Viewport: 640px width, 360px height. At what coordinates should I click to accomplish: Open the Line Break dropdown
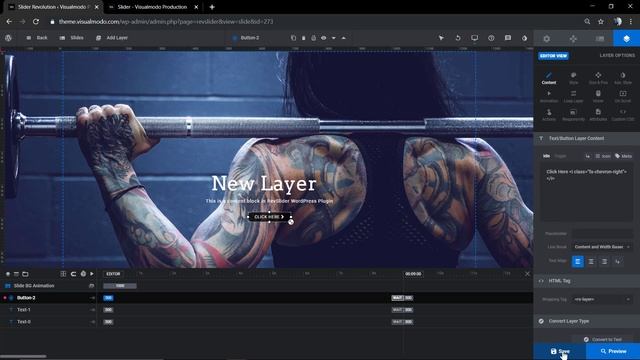pos(602,247)
